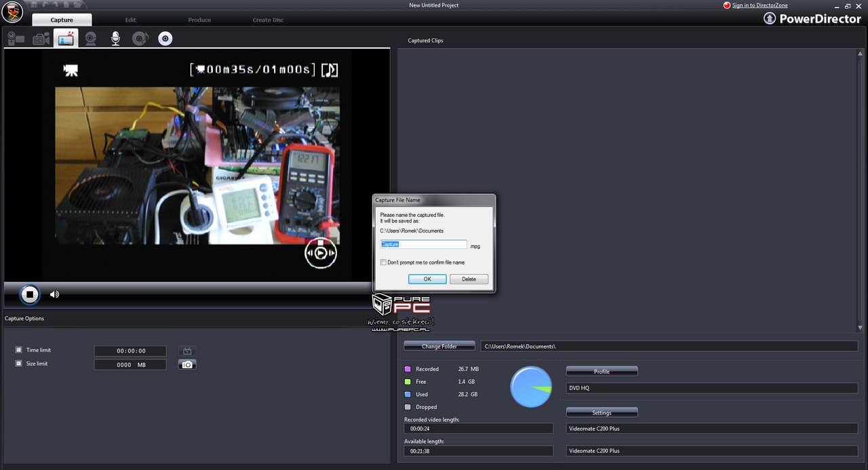Image resolution: width=868 pixels, height=470 pixels.
Task: Select capture from HDV camcorder icon
Action: pyautogui.click(x=41, y=39)
